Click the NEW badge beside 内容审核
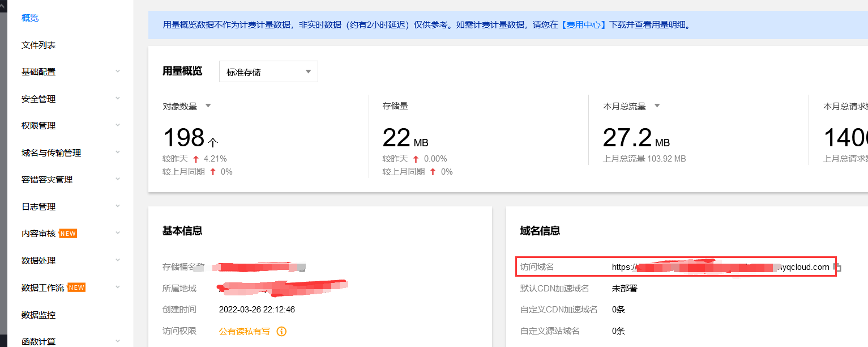Image resolution: width=868 pixels, height=347 pixels. pyautogui.click(x=68, y=234)
